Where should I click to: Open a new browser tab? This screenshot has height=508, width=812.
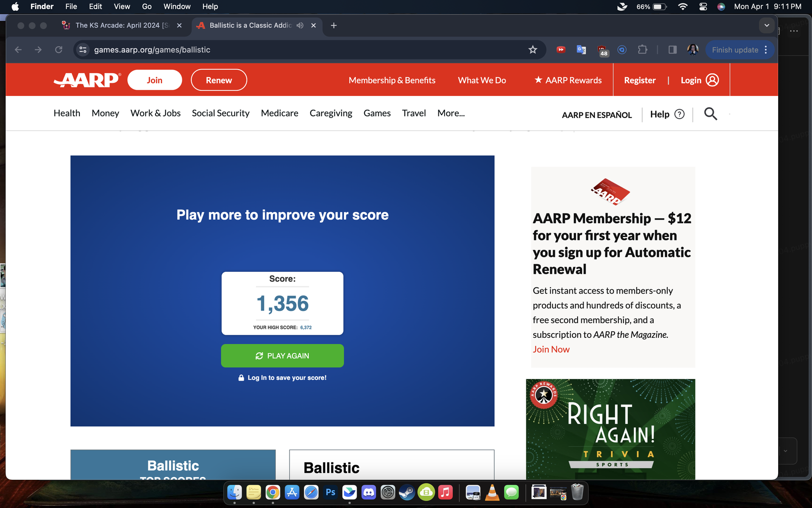tap(334, 25)
